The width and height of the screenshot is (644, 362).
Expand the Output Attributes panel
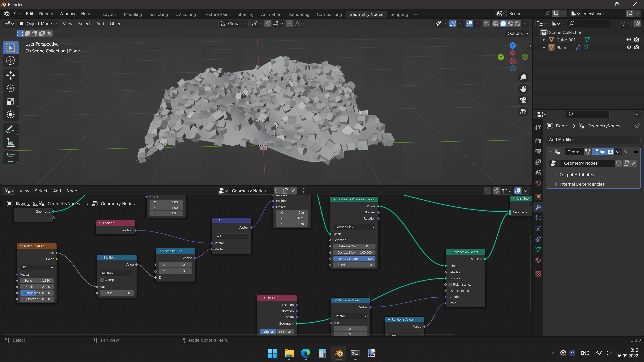coord(577,175)
